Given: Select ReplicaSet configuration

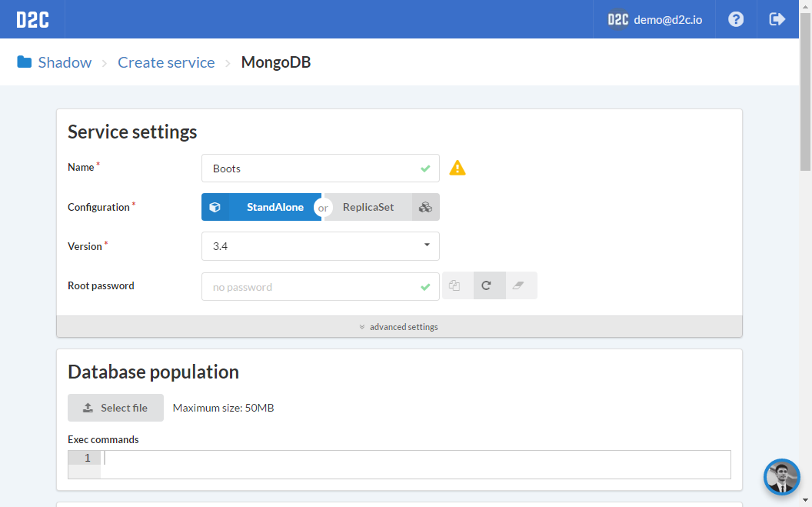Looking at the screenshot, I should [x=381, y=207].
